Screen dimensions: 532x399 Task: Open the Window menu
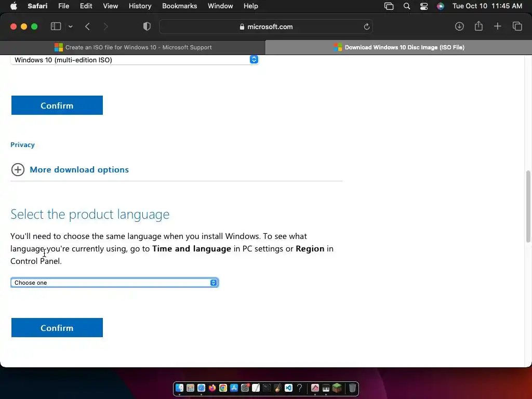click(x=220, y=6)
